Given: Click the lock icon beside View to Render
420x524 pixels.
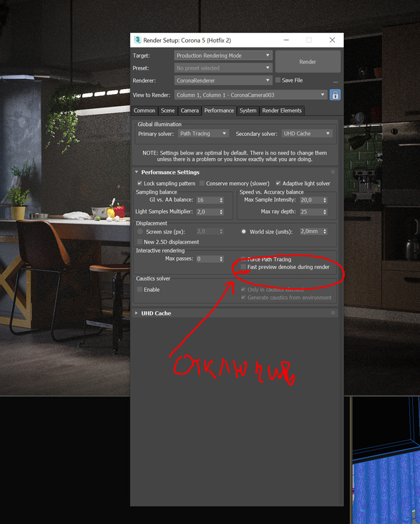Looking at the screenshot, I should pyautogui.click(x=335, y=95).
